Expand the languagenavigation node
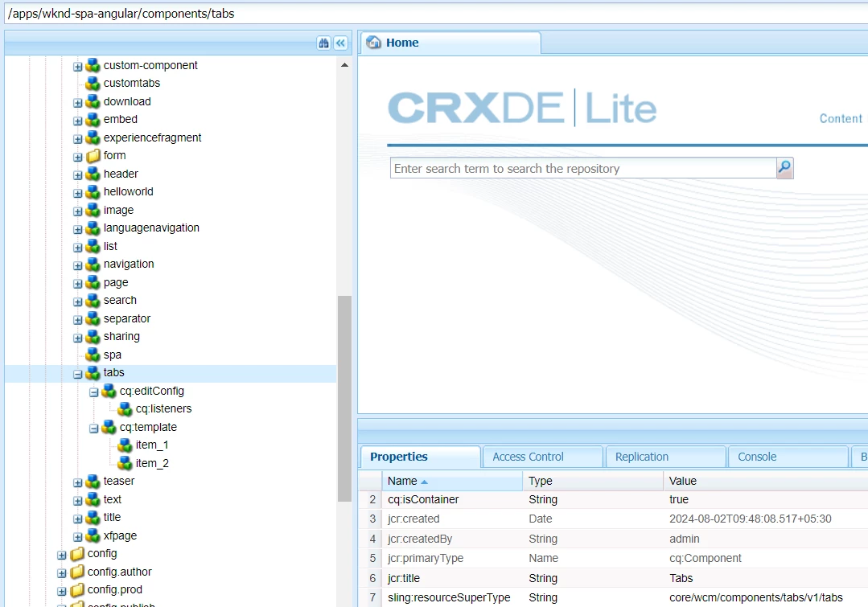Screen dimensions: 868x607 click(78, 230)
